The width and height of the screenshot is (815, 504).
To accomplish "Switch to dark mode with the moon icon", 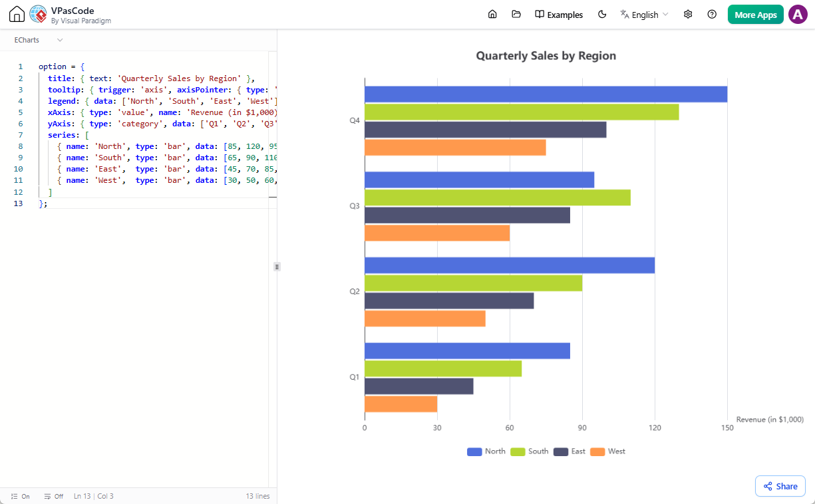I will [x=602, y=15].
